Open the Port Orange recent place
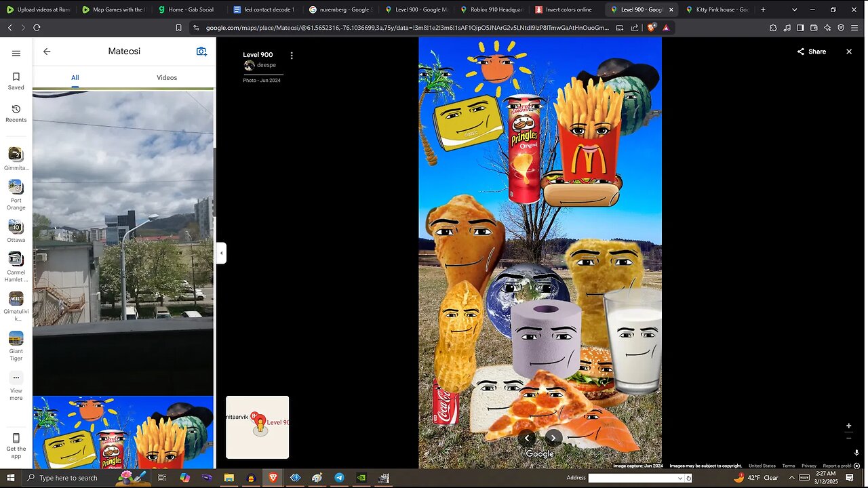The width and height of the screenshot is (868, 488). coord(16,195)
